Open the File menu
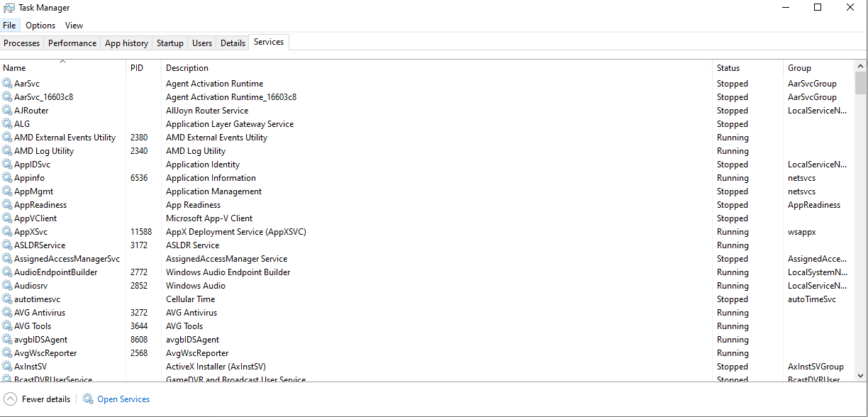Viewport: 868px width, 417px height. tap(9, 26)
